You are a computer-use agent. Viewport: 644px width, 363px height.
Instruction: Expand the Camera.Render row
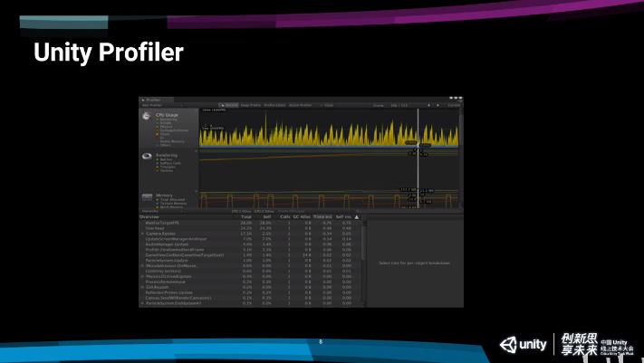tap(142, 233)
